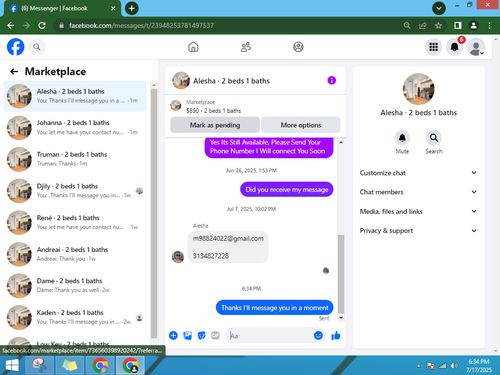This screenshot has height=375, width=500.
Task: Expand Customize chat section
Action: coord(418,173)
